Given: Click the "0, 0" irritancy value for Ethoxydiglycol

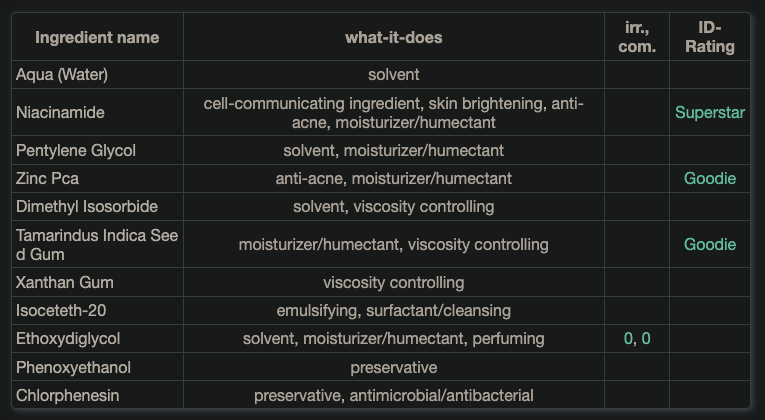Looking at the screenshot, I should coord(637,339).
